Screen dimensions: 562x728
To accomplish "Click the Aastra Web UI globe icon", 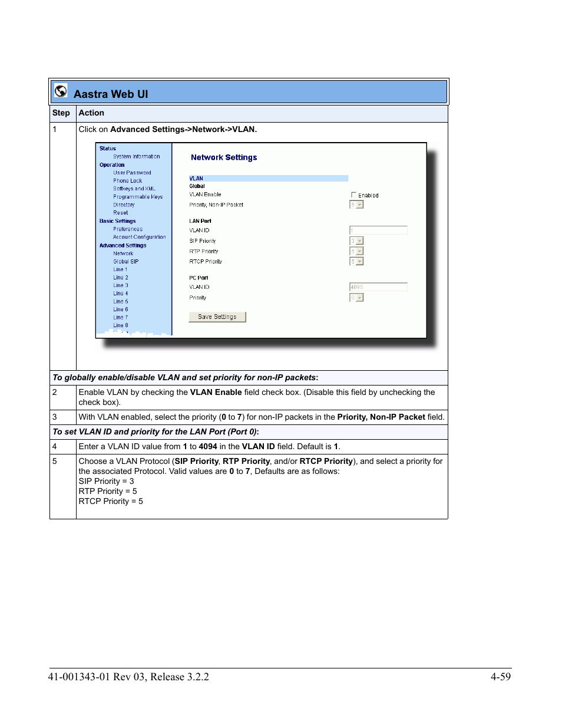I will coord(61,91).
